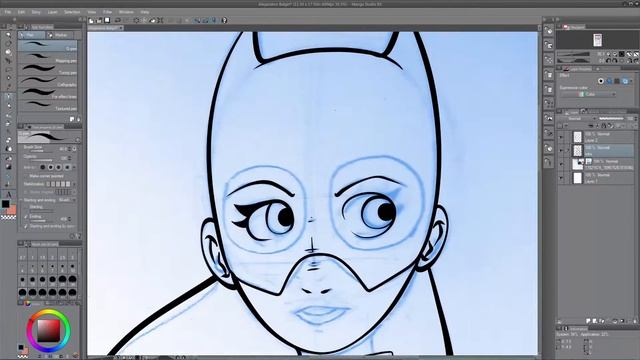This screenshot has height=360, width=640.
Task: Adjust the Navigator zoom slider
Action: 573,54
